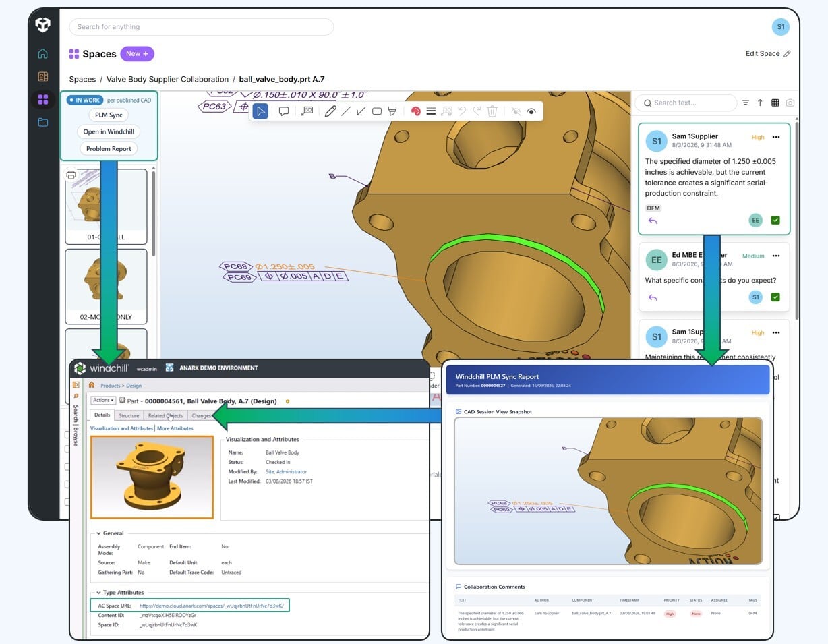Click the Site, Administrator link
Screen dimensions: 828x644
(x=286, y=472)
